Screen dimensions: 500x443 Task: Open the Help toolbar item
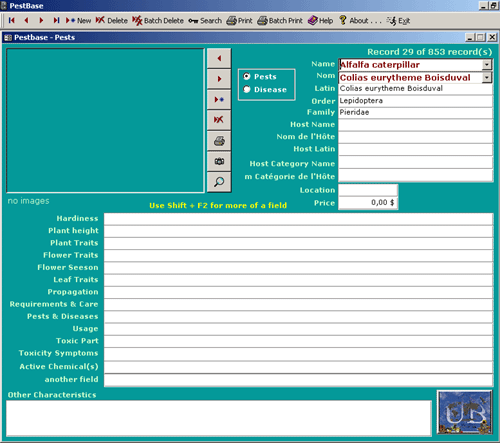point(320,21)
